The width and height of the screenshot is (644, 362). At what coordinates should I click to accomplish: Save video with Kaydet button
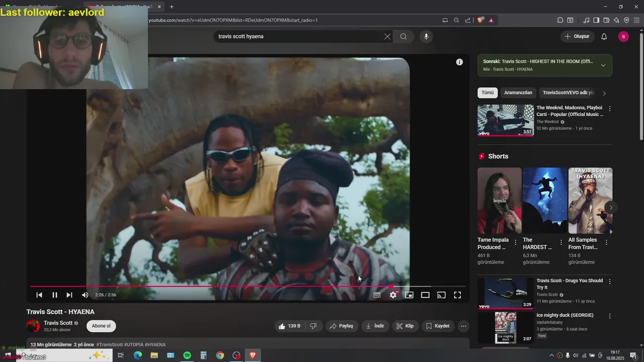point(438,326)
